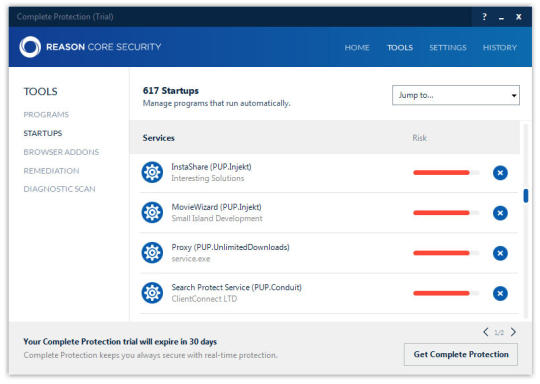
Task: Remove the InstaShare startup entry
Action: 500,173
